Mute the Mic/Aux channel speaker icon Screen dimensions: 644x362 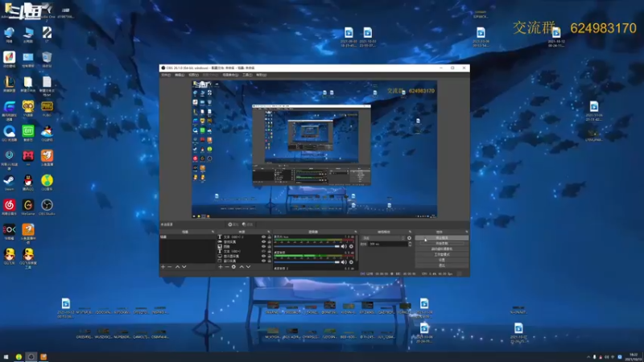[344, 247]
